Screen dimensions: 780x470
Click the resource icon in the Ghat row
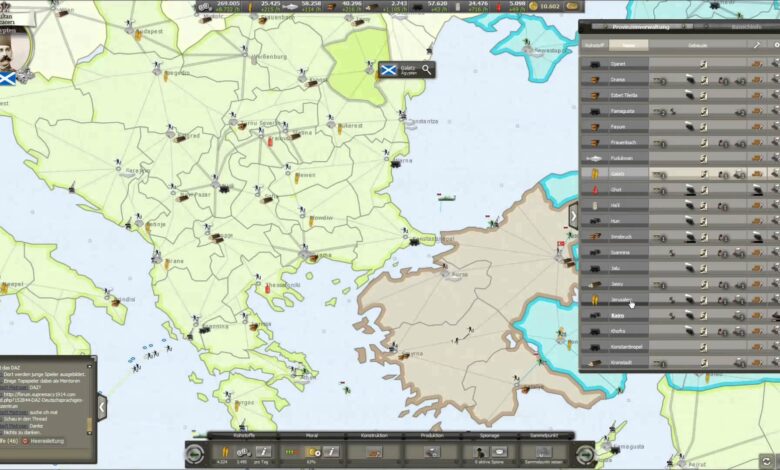coord(594,189)
